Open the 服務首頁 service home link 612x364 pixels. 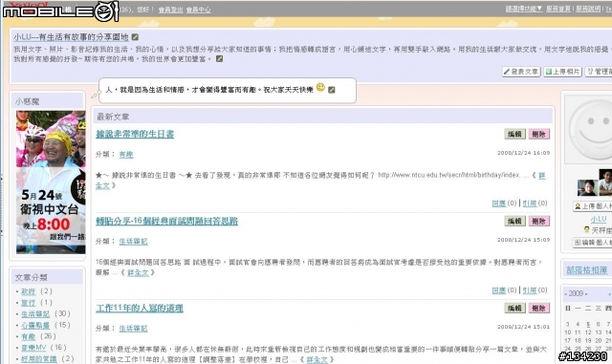[558, 9]
